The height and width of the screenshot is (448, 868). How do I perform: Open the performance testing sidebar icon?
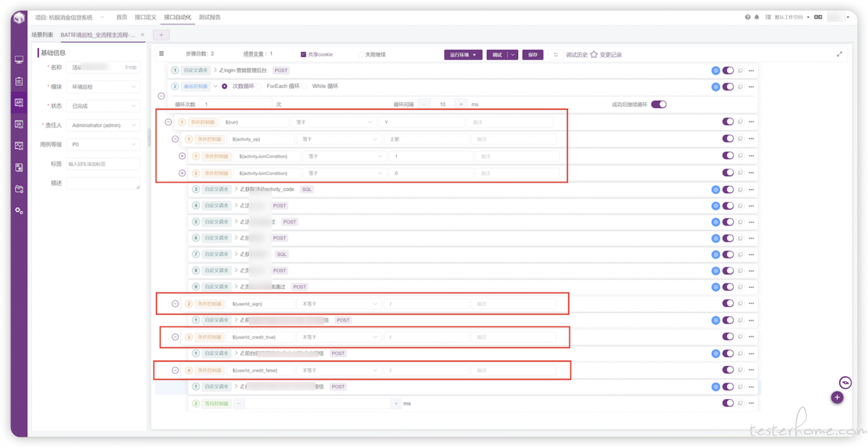[19, 146]
